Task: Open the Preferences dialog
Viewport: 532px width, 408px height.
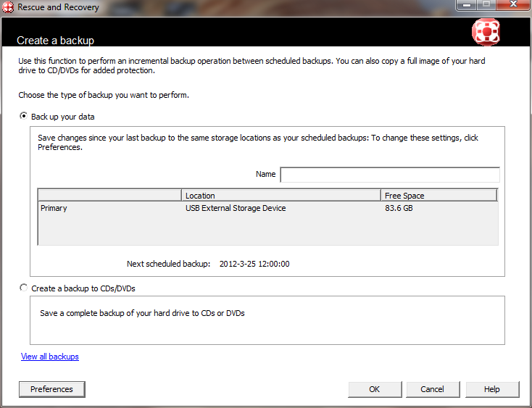Action: (51, 389)
